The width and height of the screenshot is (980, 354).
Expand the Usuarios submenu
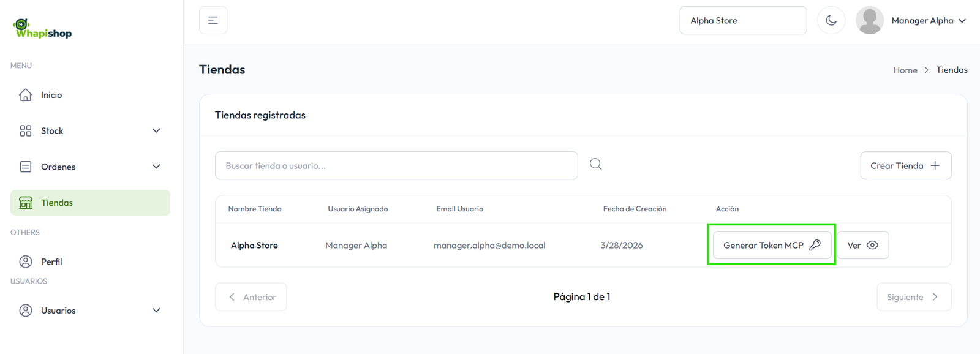point(156,311)
